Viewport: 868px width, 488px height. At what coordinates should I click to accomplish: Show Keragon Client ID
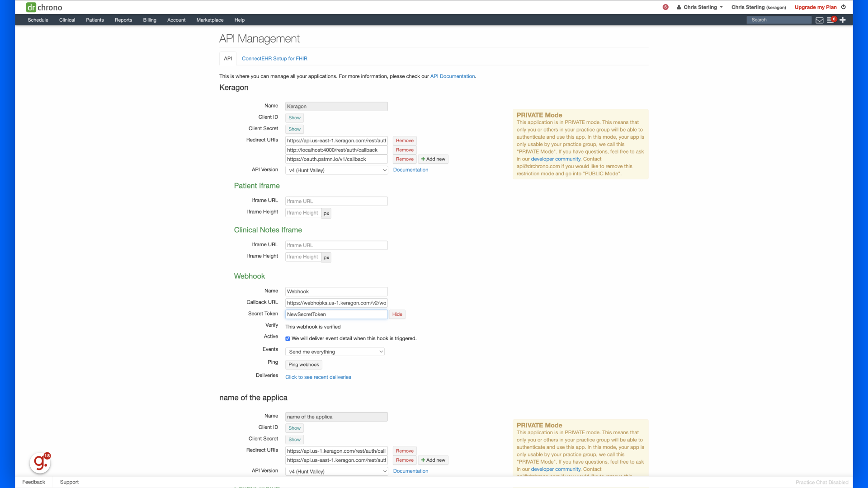pyautogui.click(x=294, y=117)
